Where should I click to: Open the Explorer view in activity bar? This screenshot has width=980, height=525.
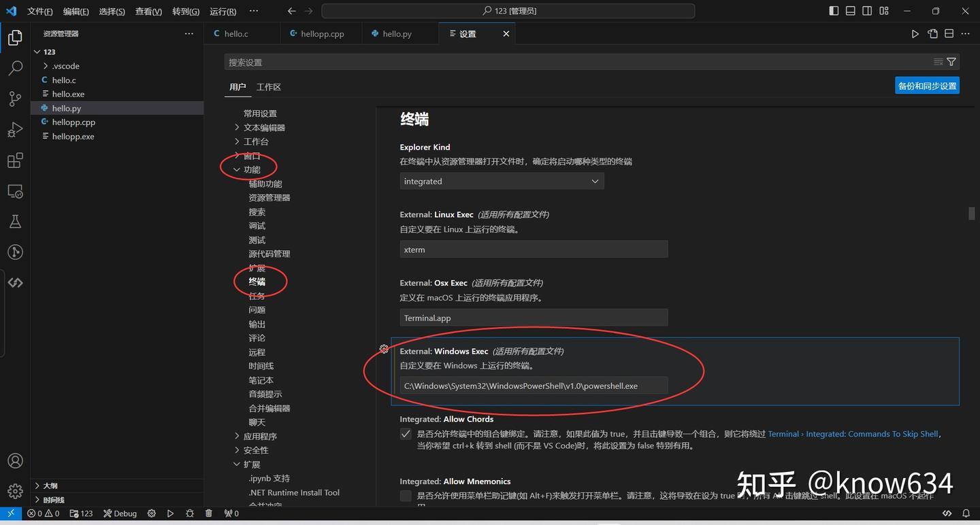[15, 37]
